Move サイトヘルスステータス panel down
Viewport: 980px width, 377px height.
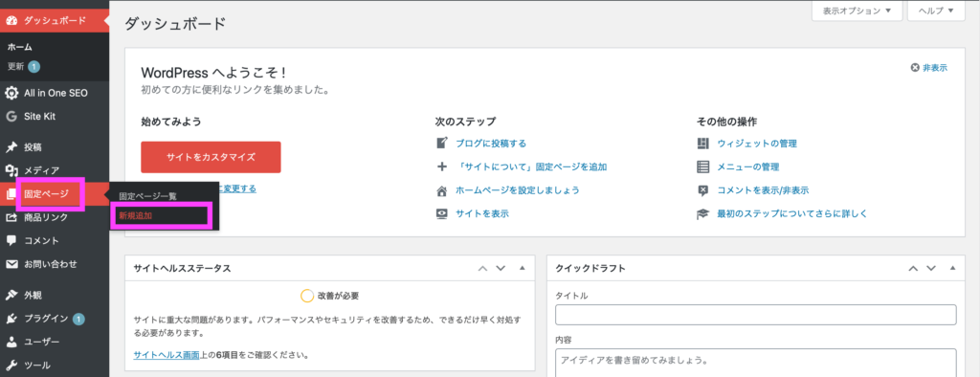501,268
